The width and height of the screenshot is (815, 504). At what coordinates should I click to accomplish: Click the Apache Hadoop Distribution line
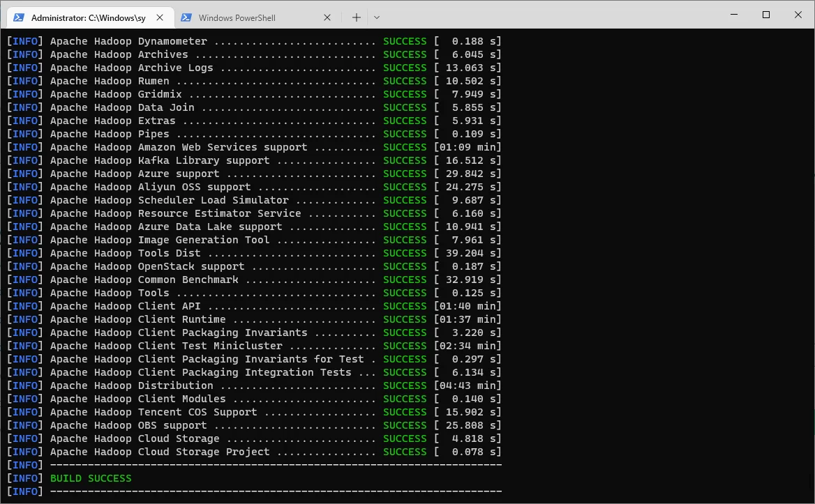click(x=131, y=385)
